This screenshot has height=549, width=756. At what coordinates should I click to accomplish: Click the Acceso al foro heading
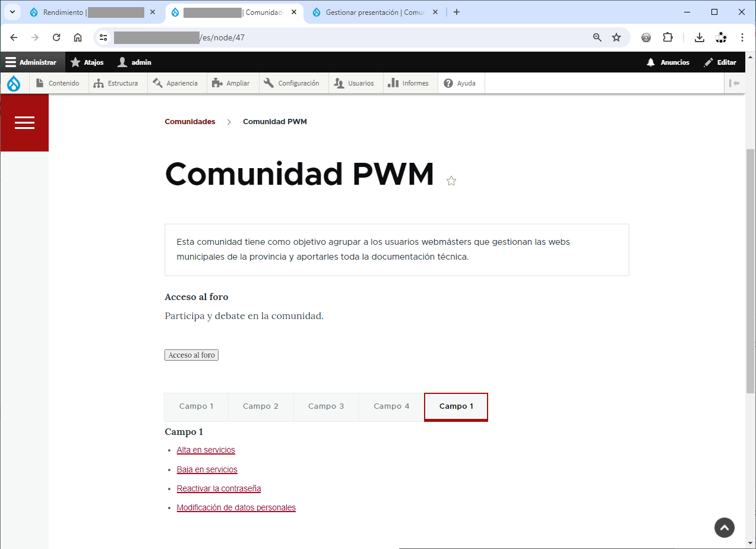[x=197, y=297]
